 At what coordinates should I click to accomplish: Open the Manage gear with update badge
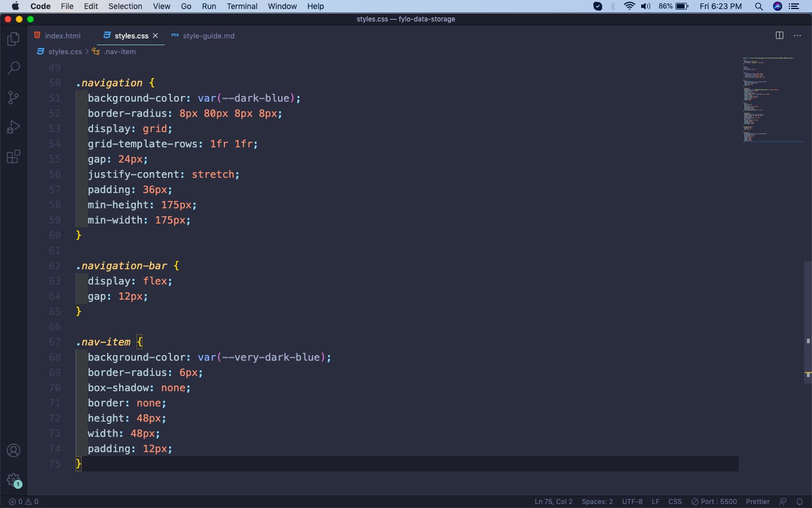tap(14, 480)
